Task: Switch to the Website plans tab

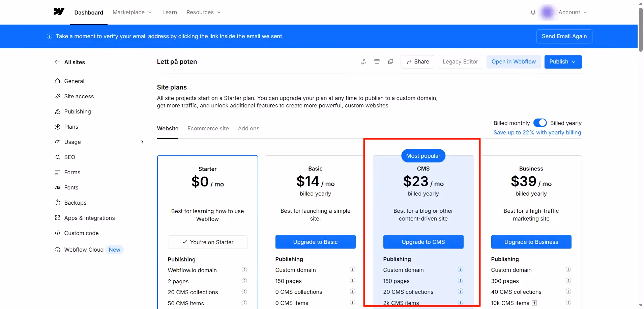Action: pyautogui.click(x=168, y=128)
